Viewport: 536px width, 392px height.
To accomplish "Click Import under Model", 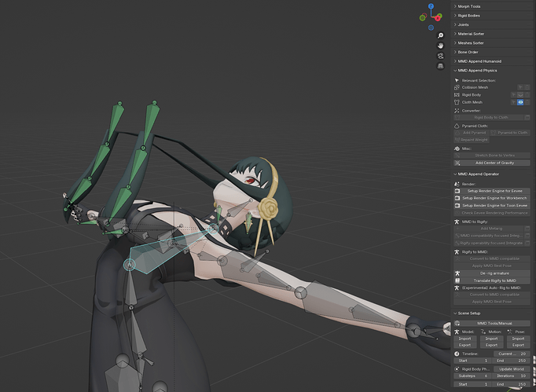I will pos(464,339).
